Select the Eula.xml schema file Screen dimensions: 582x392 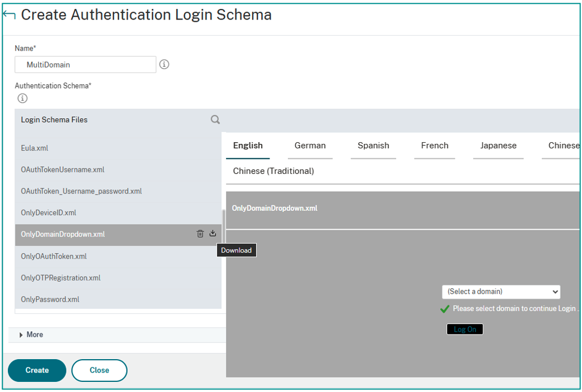point(36,148)
